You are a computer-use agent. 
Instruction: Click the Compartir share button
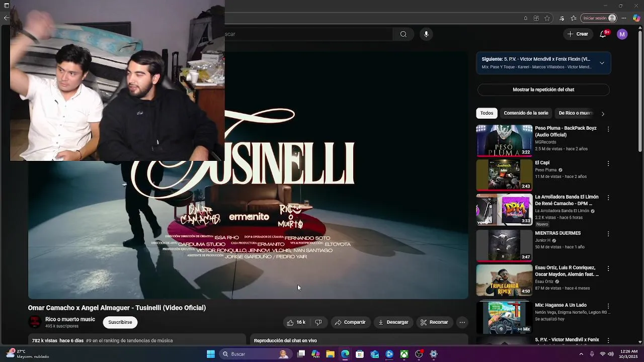(x=350, y=322)
